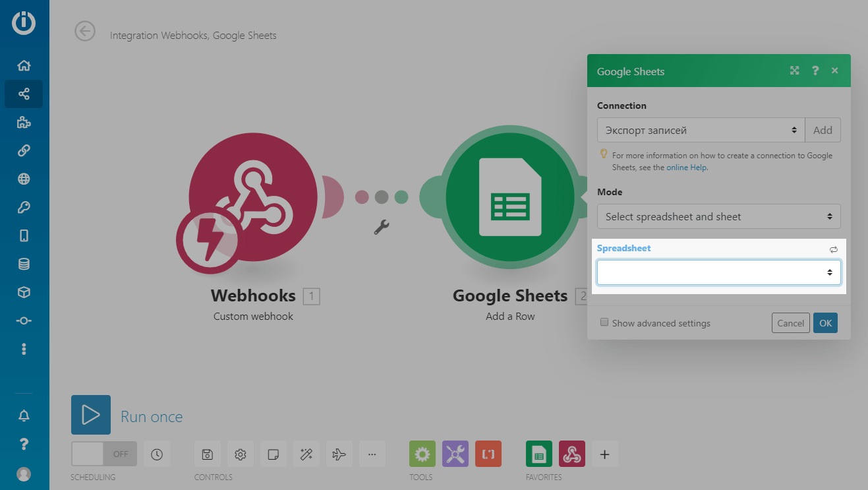Open Templates puzzle icon in sidebar

(24, 122)
